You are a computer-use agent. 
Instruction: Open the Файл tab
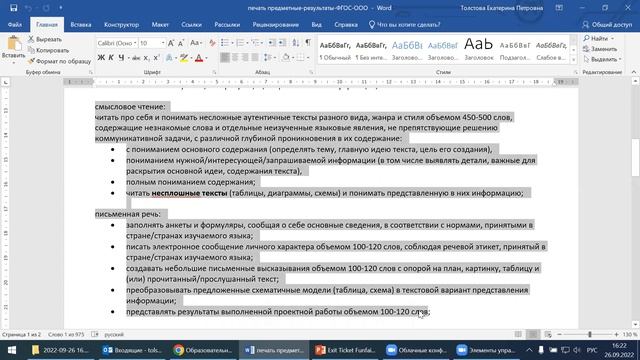15,24
